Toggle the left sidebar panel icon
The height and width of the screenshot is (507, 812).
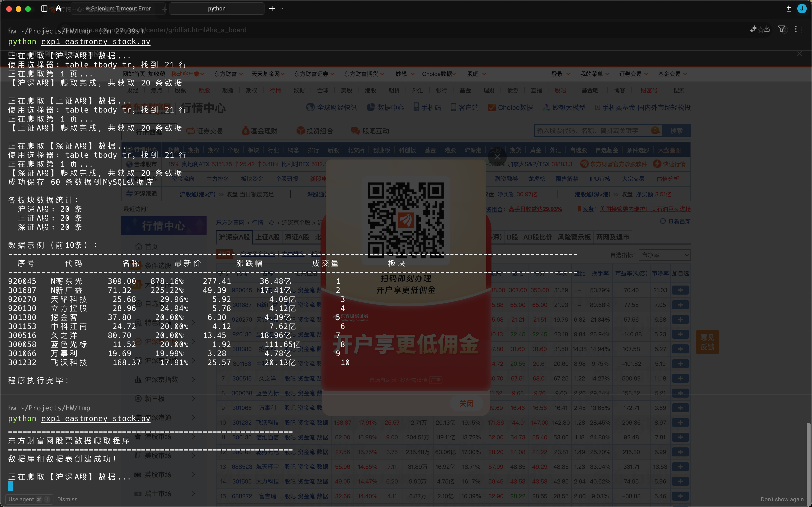point(44,8)
